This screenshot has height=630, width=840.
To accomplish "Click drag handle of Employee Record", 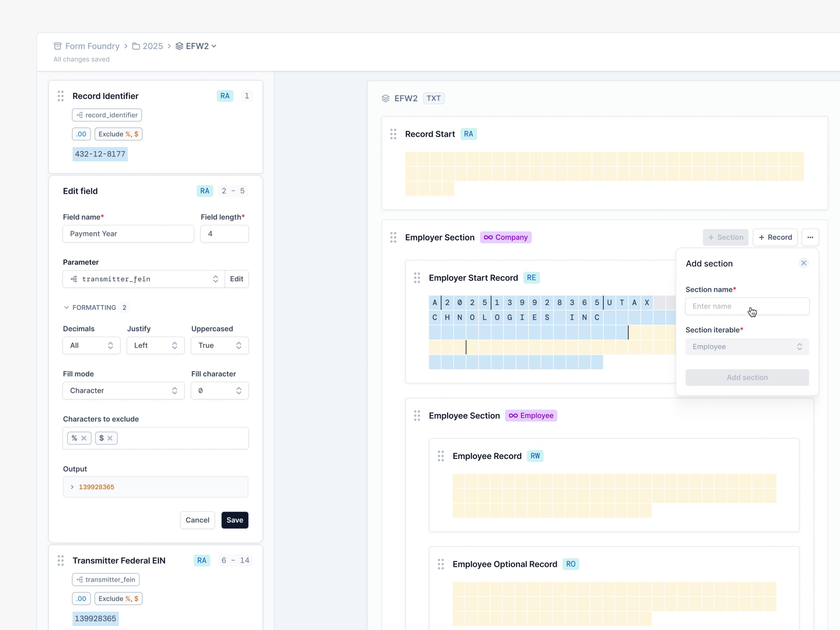I will [x=440, y=456].
